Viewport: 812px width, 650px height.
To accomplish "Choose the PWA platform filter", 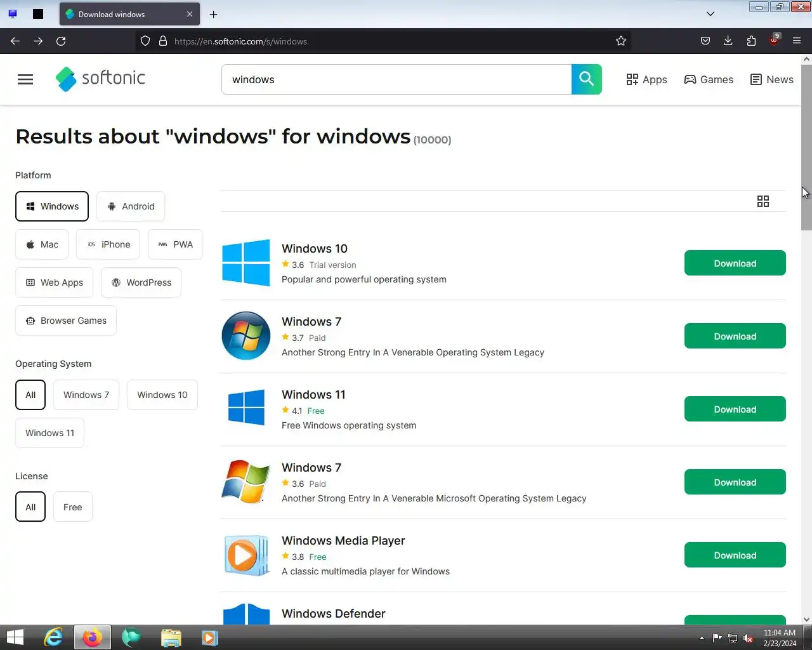I will [175, 244].
